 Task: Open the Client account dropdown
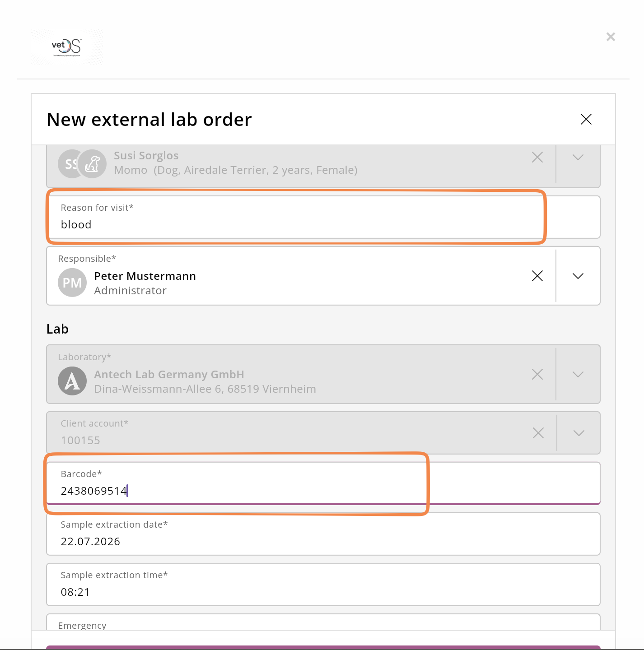(579, 433)
